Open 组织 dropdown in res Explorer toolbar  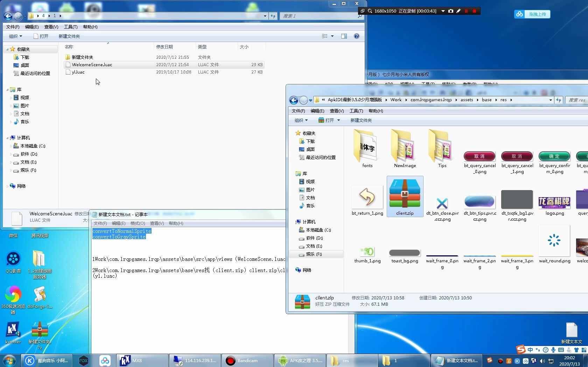(x=301, y=120)
